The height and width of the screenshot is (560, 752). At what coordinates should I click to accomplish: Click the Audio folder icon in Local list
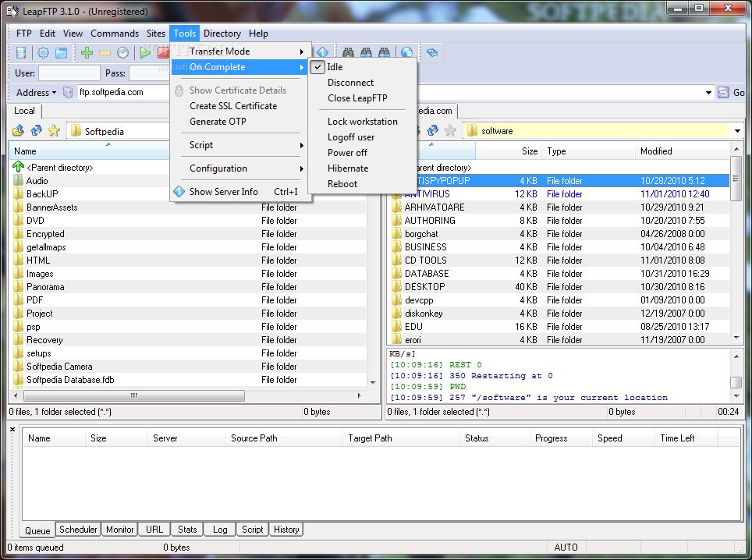tap(18, 181)
